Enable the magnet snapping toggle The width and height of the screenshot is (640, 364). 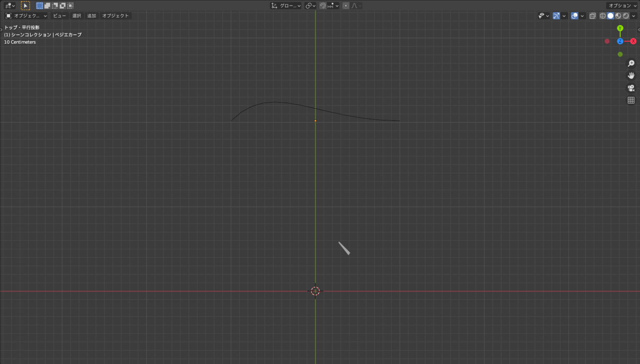coord(323,5)
